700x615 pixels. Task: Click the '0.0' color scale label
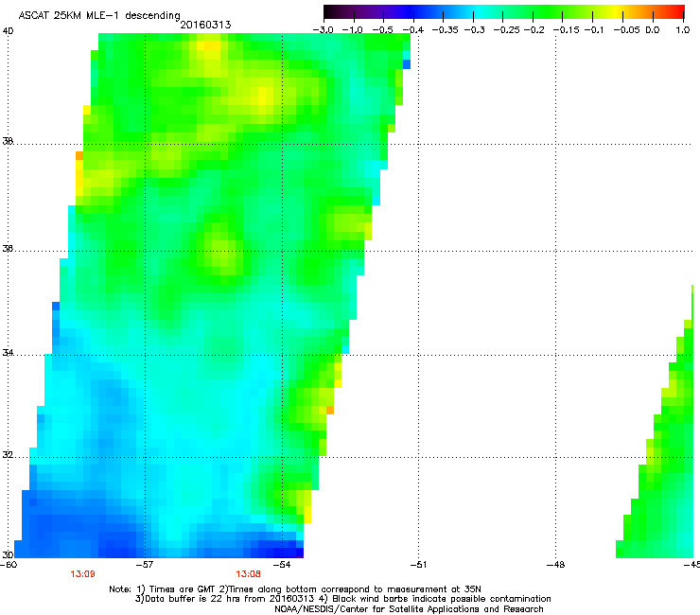pos(653,30)
